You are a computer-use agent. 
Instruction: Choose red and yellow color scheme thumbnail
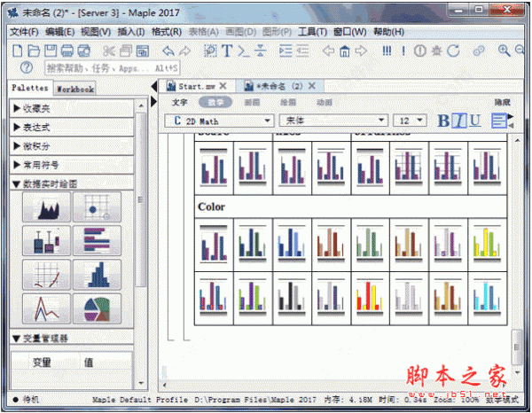(x=370, y=298)
